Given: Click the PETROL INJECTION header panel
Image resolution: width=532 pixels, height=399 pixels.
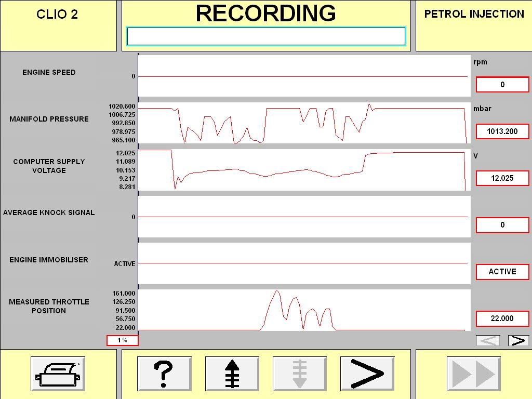Looking at the screenshot, I should coord(474,15).
